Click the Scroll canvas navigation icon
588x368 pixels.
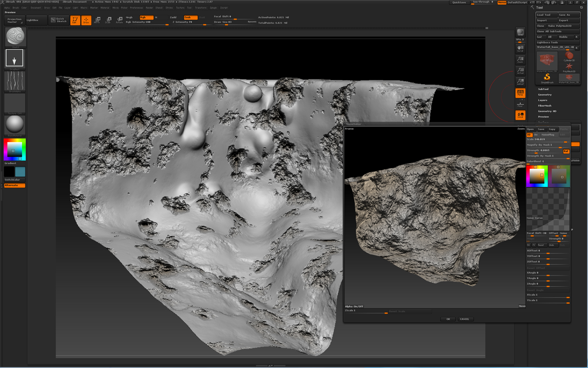click(520, 48)
